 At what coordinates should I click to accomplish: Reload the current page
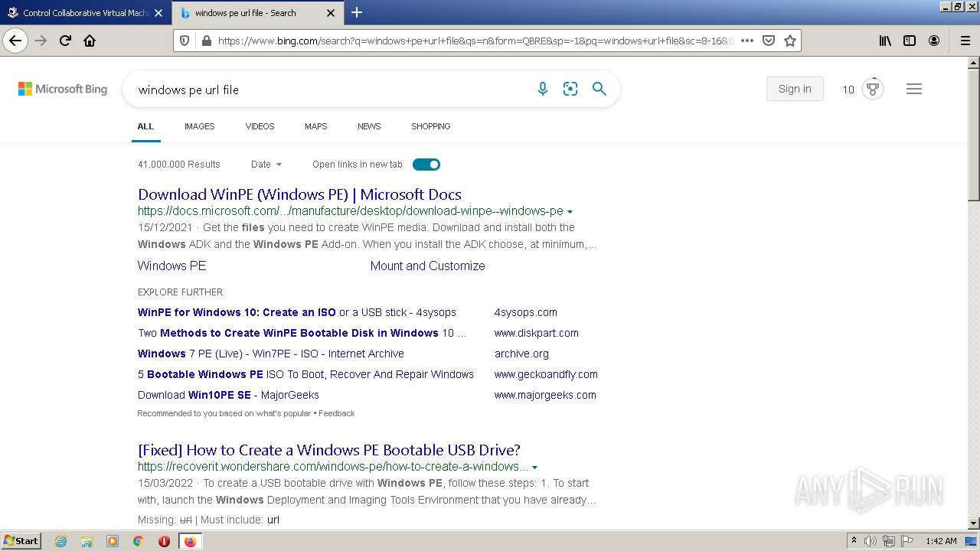click(65, 41)
